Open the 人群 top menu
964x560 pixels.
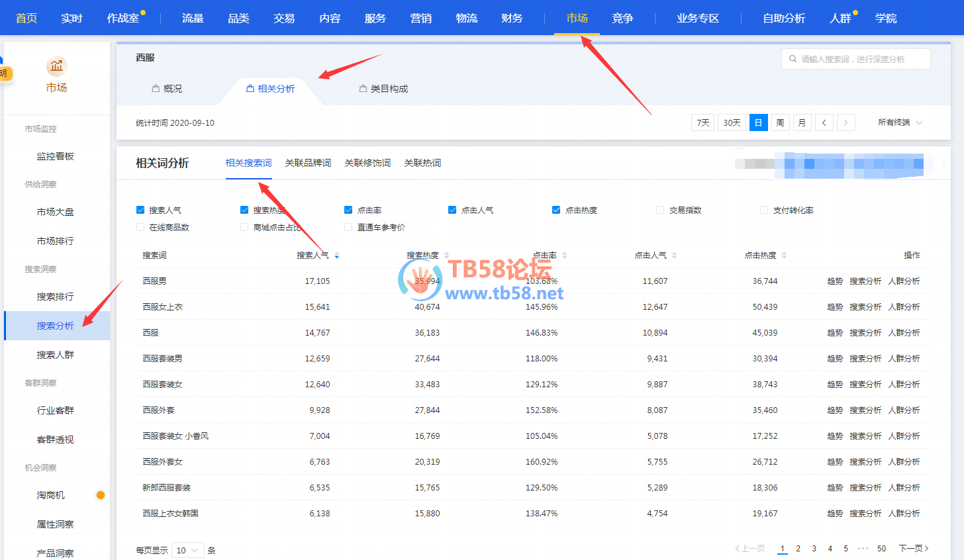pos(840,18)
